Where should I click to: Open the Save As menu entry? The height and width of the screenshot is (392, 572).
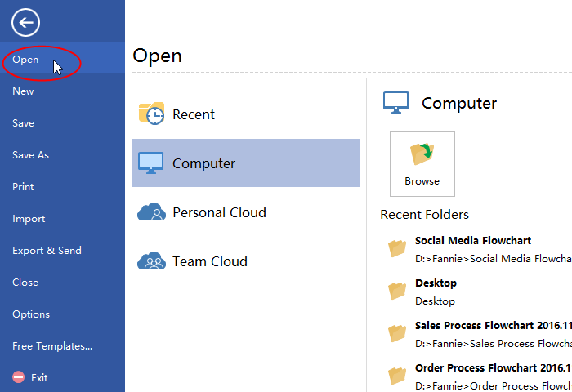pos(31,155)
